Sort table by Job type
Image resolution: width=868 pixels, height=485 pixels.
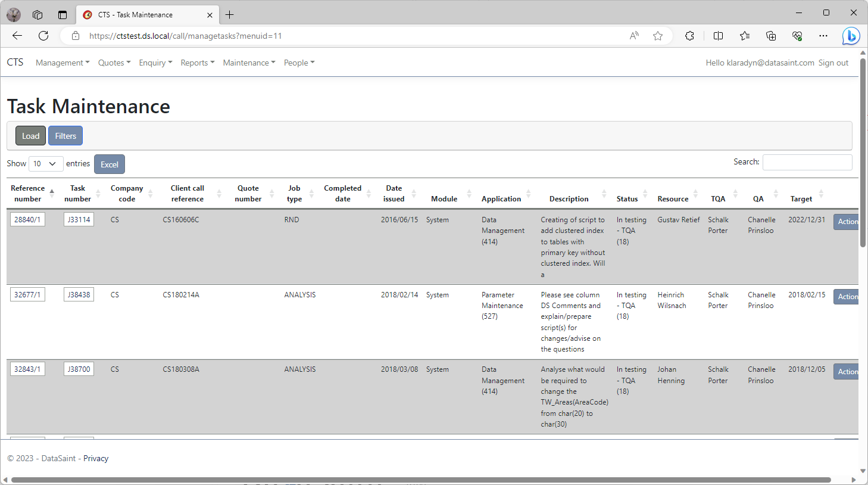tap(298, 194)
